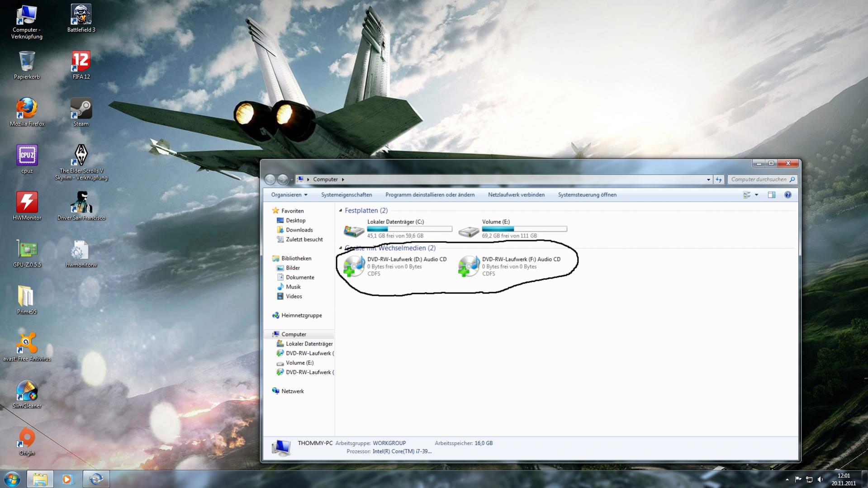Click the C: drive capacity bar
Screen dimensions: 868x488
[x=409, y=229]
